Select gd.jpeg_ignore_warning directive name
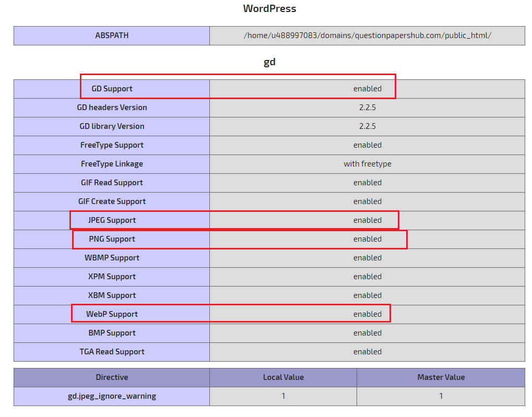The height and width of the screenshot is (417, 532). click(x=112, y=396)
